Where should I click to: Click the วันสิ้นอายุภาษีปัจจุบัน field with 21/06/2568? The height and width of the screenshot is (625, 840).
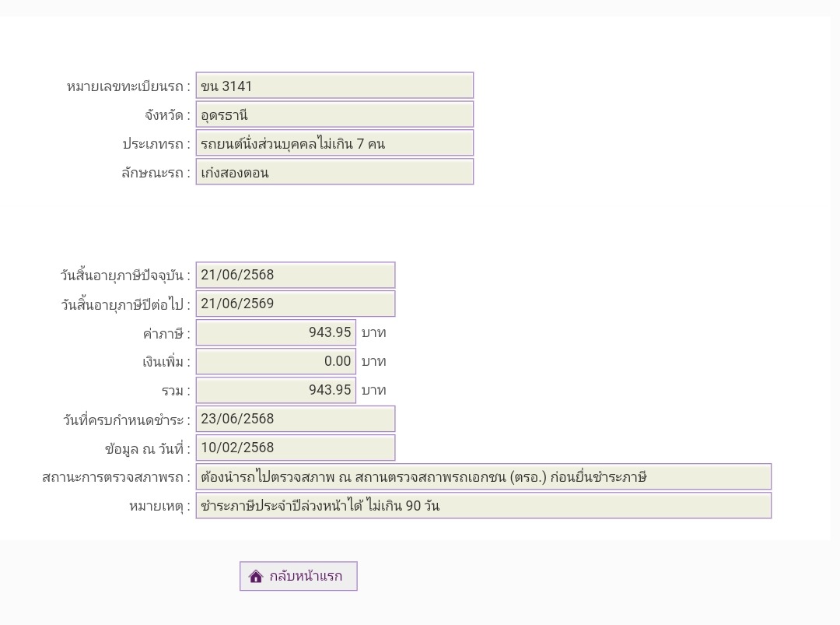(295, 275)
